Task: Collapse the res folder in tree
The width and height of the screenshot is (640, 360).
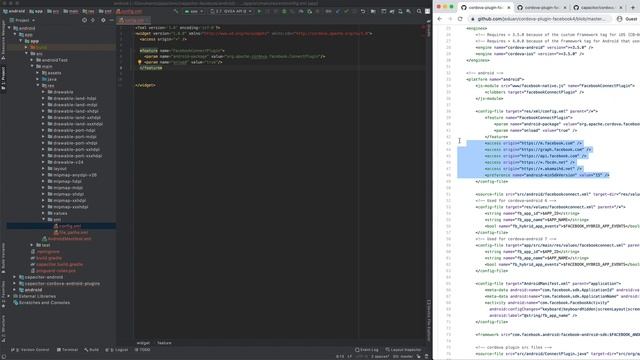Action: [38, 85]
